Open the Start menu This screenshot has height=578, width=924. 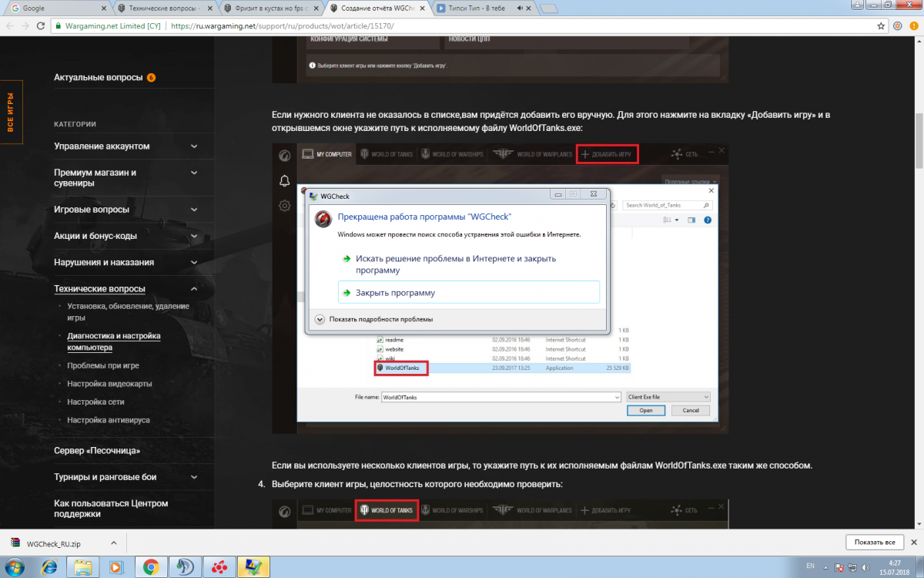(x=15, y=567)
